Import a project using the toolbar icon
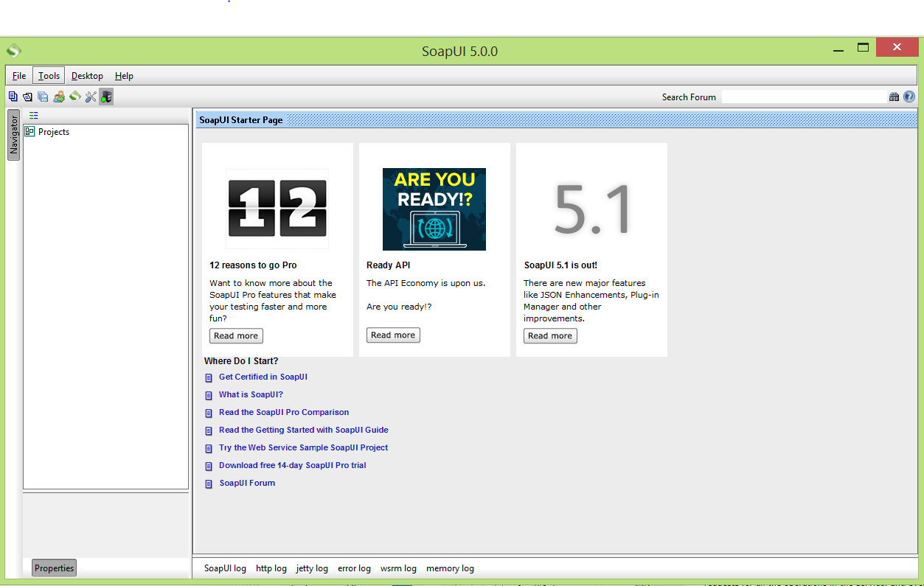Viewport: 924px width, 586px height. (27, 96)
